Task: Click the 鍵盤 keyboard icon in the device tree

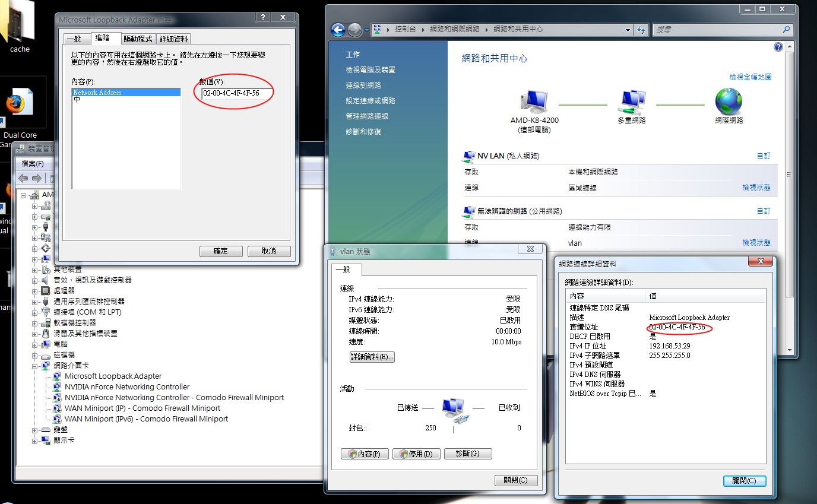Action: [x=46, y=430]
